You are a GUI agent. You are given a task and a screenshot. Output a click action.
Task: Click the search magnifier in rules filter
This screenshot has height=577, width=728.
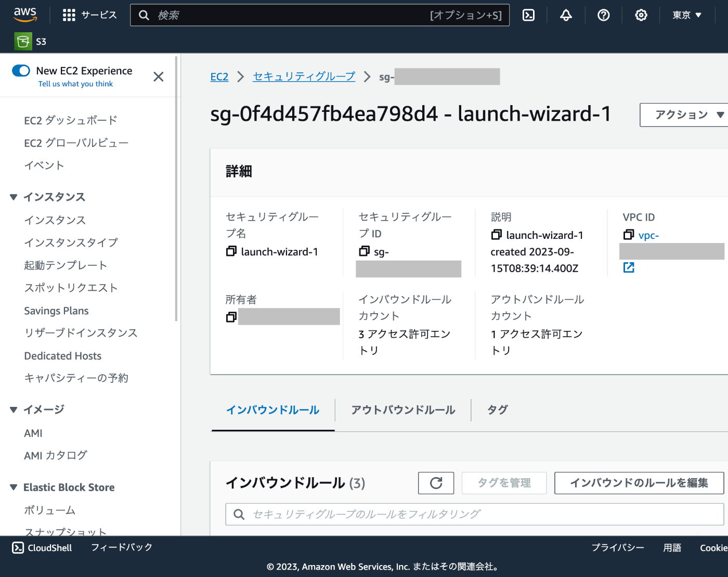point(239,514)
